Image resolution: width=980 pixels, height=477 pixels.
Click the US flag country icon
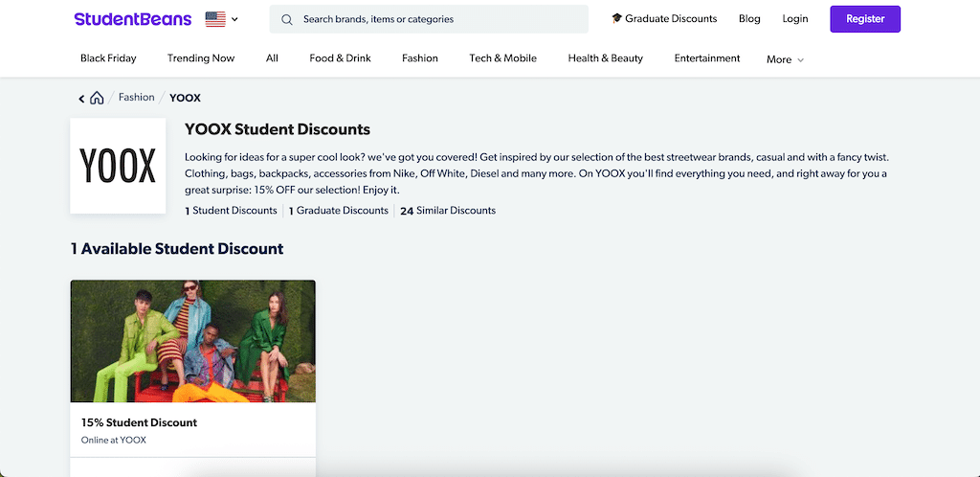[x=215, y=19]
